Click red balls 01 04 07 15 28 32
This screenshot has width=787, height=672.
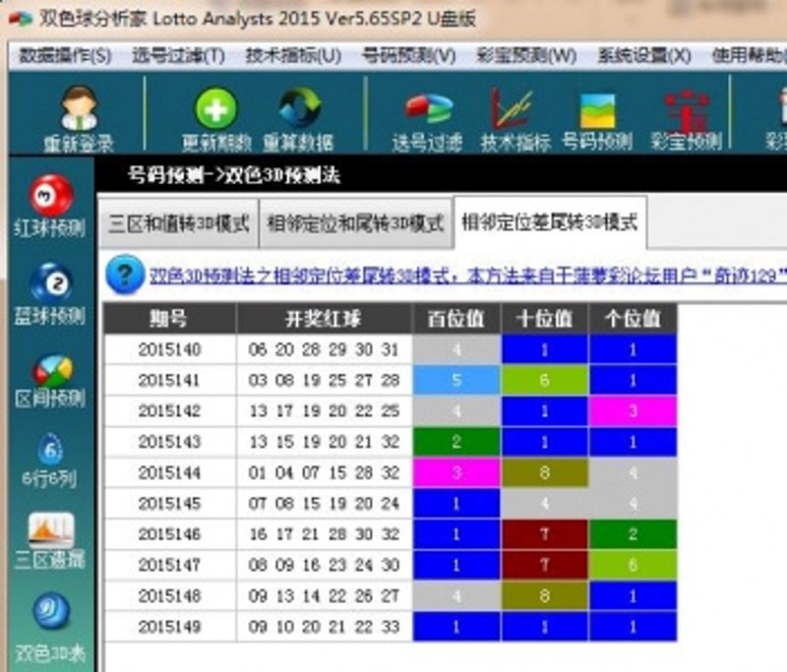324,472
